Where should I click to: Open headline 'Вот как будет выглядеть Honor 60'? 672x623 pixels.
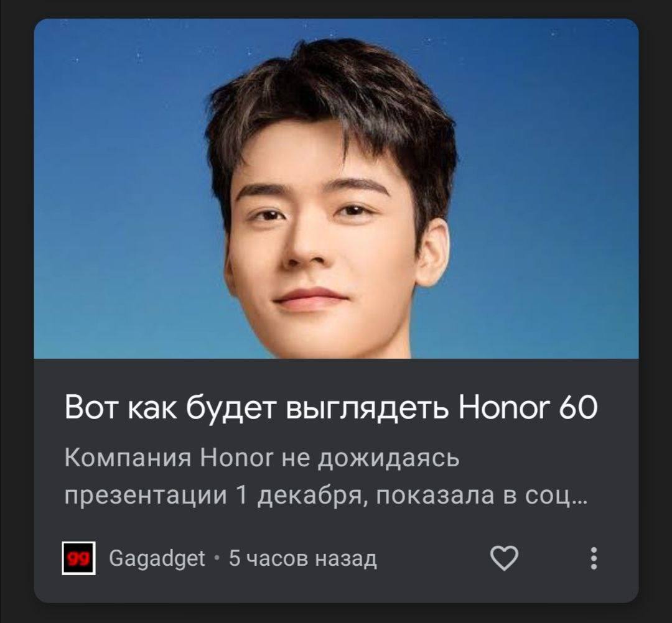click(x=331, y=408)
